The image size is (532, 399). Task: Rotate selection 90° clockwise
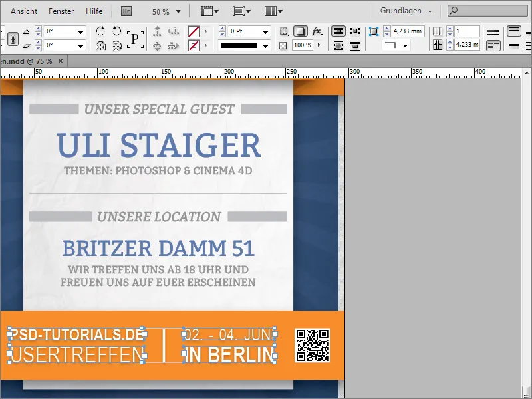point(100,31)
